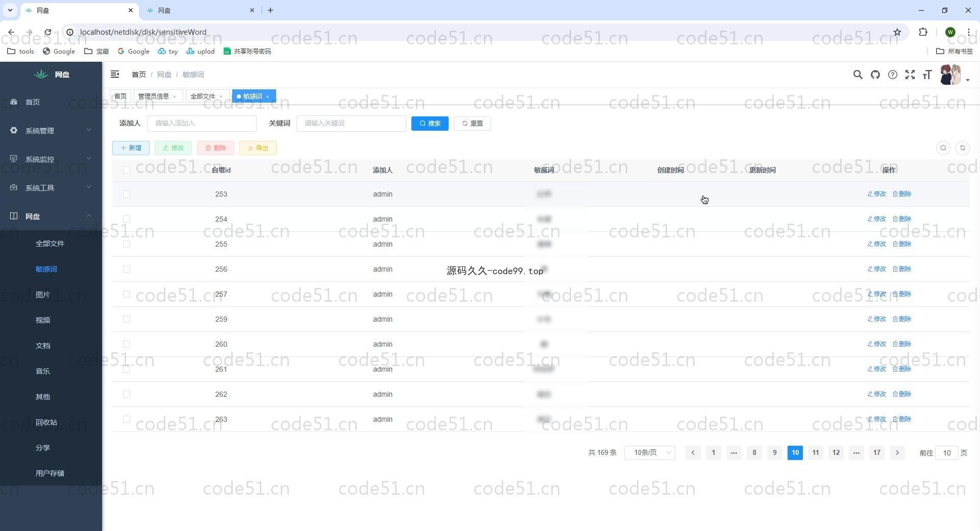Click the 首页 breadcrumb link

(139, 75)
